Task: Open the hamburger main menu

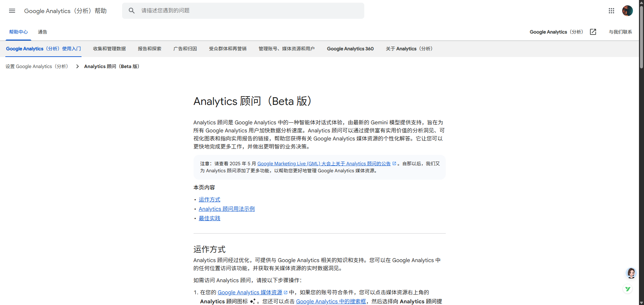Action: click(x=12, y=11)
